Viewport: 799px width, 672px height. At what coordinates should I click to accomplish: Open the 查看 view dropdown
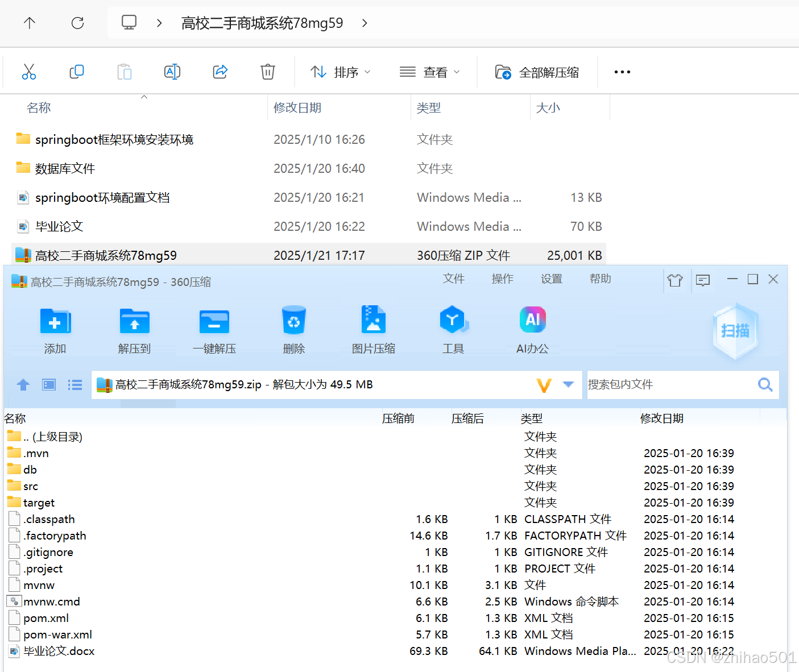tap(429, 72)
